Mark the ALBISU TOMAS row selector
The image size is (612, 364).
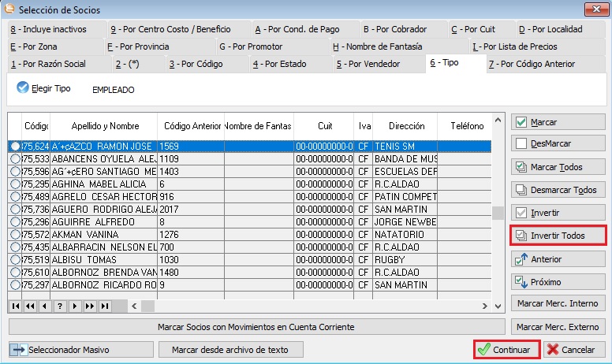click(x=14, y=259)
